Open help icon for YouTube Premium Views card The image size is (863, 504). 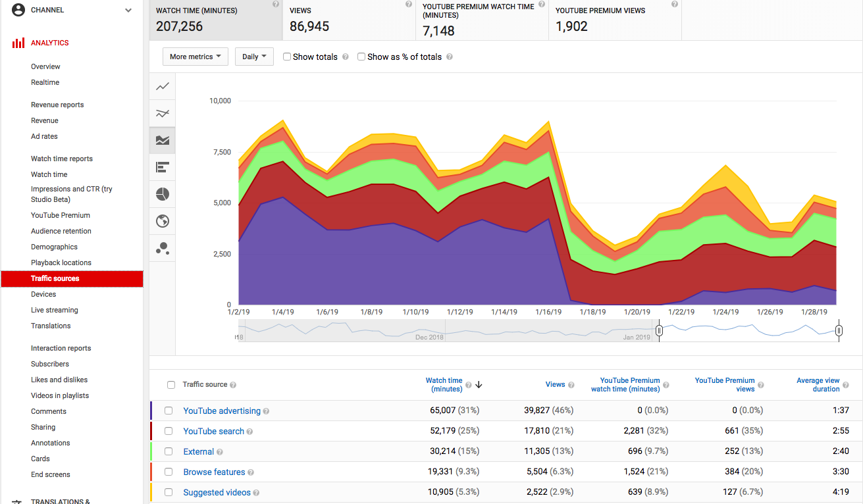point(675,4)
